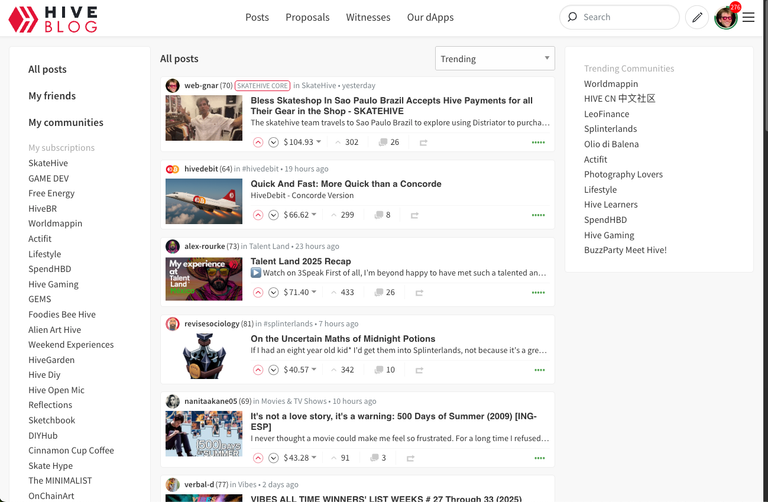
Task: Open the Trending sort dropdown
Action: pos(495,59)
